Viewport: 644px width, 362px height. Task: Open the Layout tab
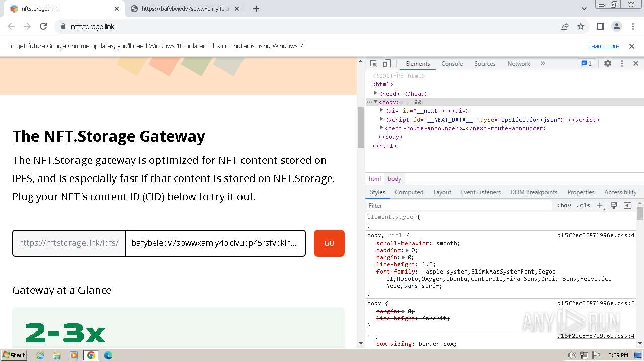(442, 192)
